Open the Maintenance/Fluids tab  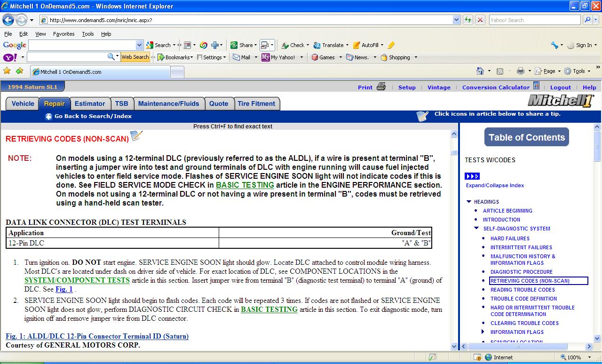point(168,103)
